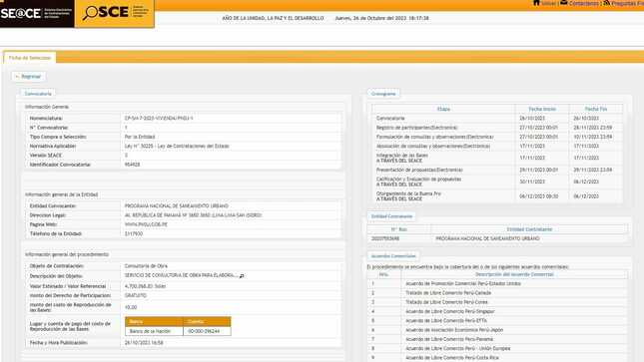Click the Banco de la Nación cell
The image size is (644, 362).
click(x=154, y=331)
